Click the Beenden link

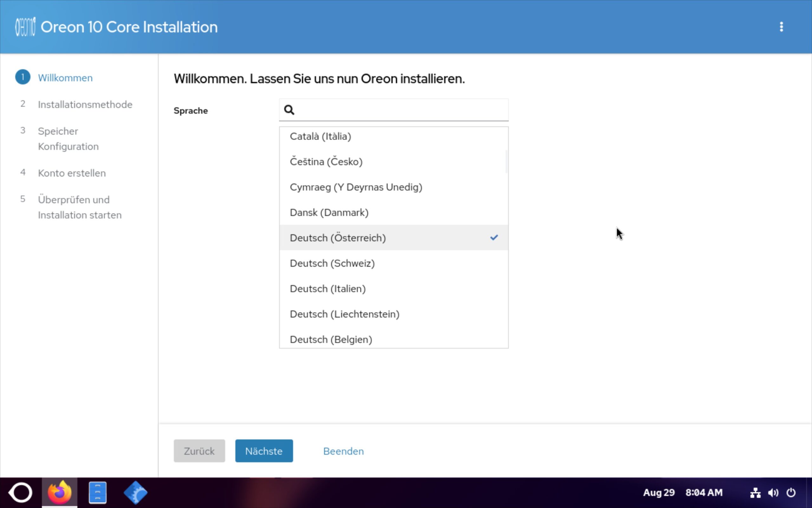tap(343, 451)
